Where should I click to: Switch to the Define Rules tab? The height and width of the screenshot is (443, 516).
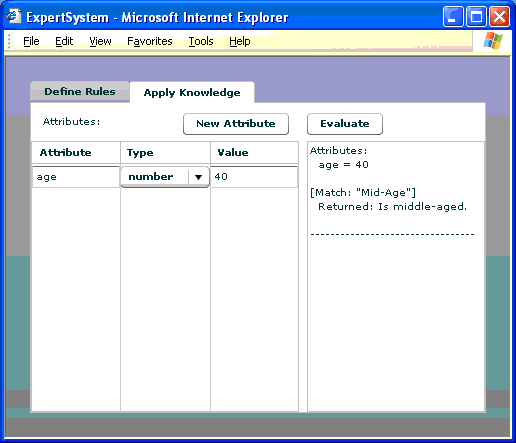pyautogui.click(x=80, y=92)
